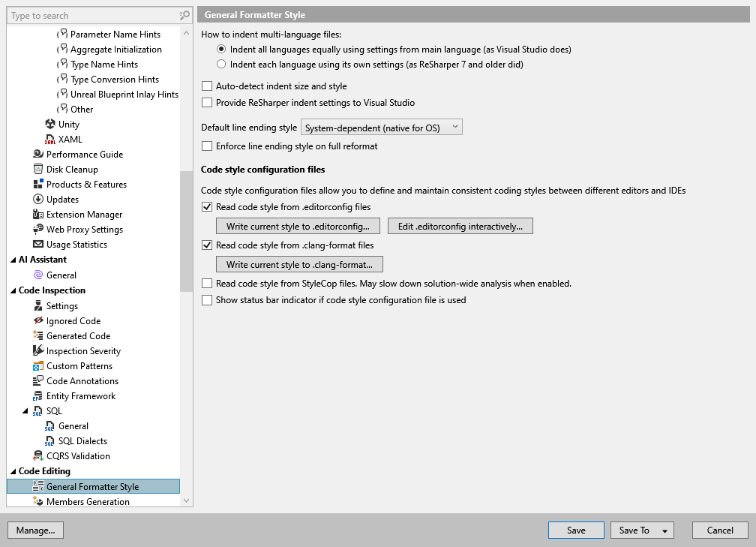This screenshot has width=756, height=547.
Task: Open Disk Cleanup settings icon
Action: [37, 169]
